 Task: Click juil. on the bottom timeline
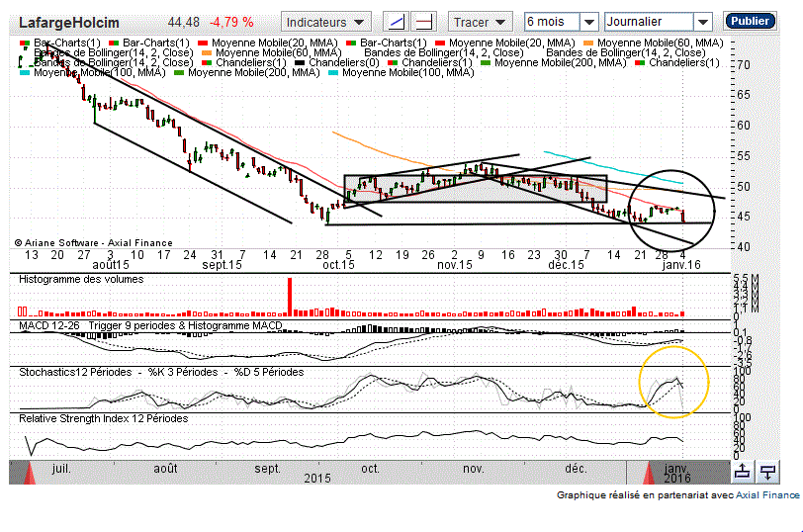coord(61,469)
